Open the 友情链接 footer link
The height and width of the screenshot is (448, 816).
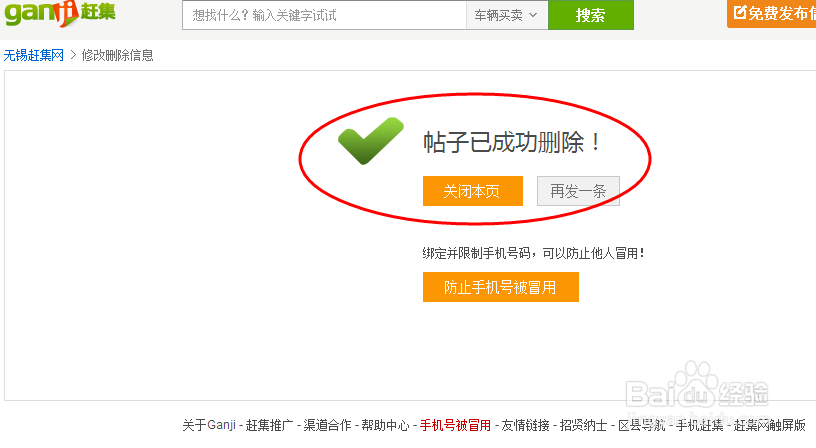(x=525, y=425)
